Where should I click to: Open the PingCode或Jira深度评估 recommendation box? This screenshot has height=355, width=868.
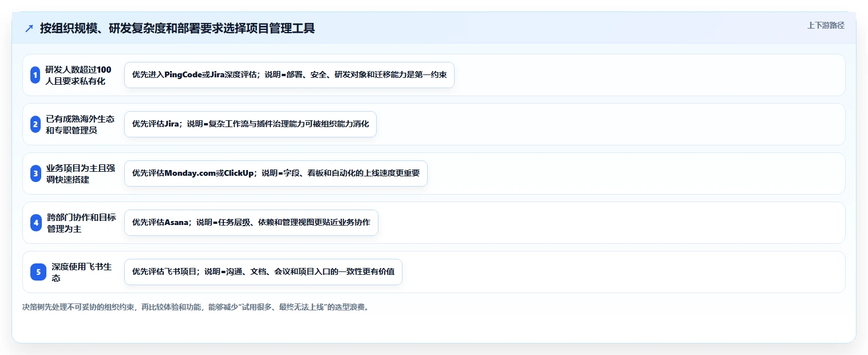click(x=289, y=75)
